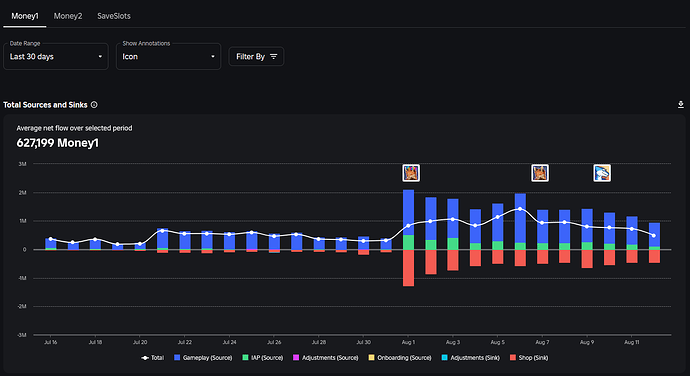Download the chart using the download icon
This screenshot has height=376, width=690.
(x=681, y=104)
